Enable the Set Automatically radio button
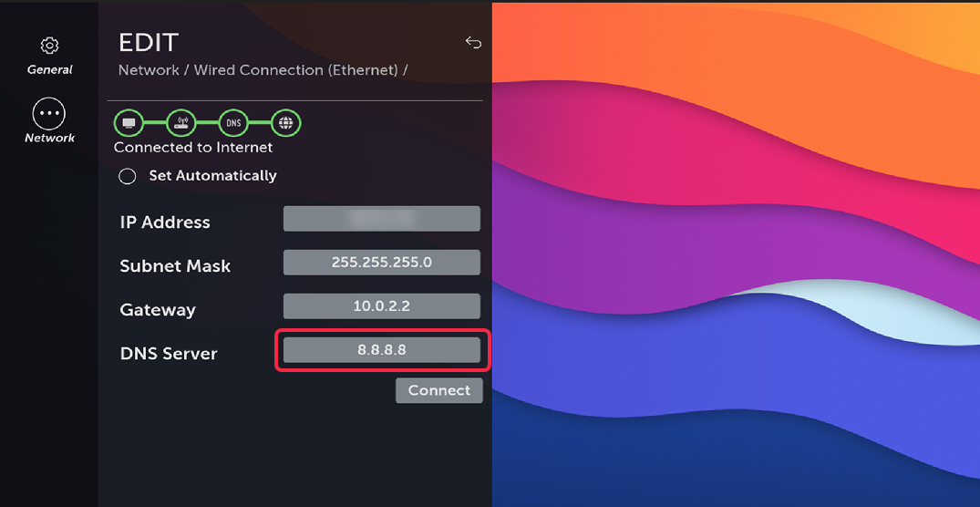Image resolution: width=980 pixels, height=507 pixels. pos(128,176)
